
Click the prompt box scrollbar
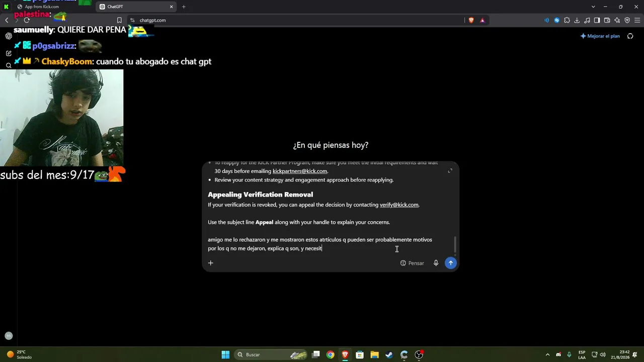tap(455, 245)
